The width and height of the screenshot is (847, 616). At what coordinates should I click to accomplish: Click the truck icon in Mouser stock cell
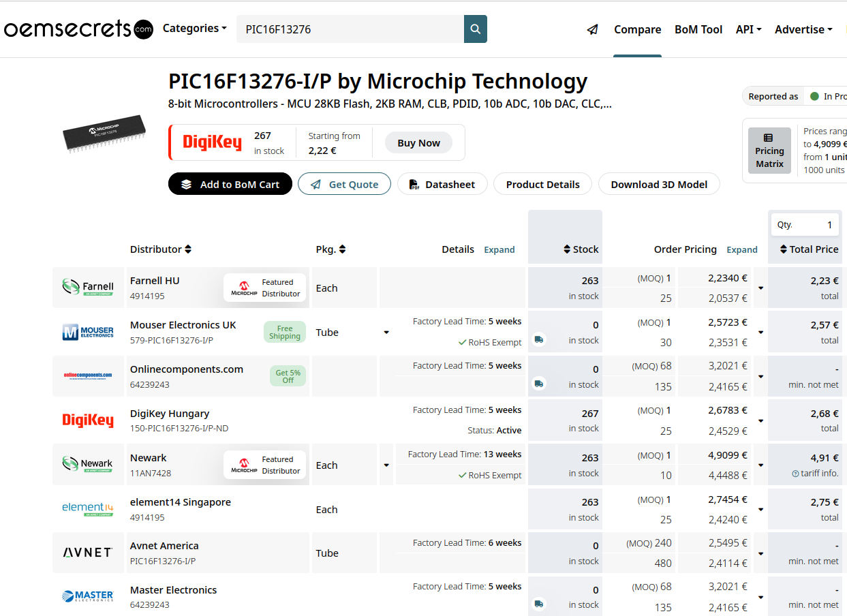pos(539,339)
